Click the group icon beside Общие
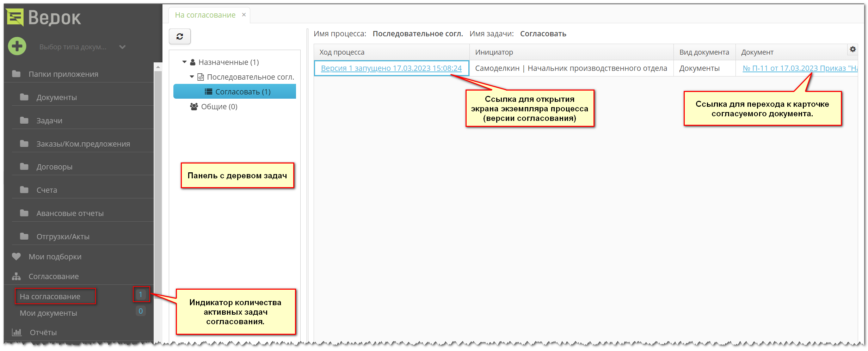Image resolution: width=868 pixels, height=351 pixels. pos(193,106)
